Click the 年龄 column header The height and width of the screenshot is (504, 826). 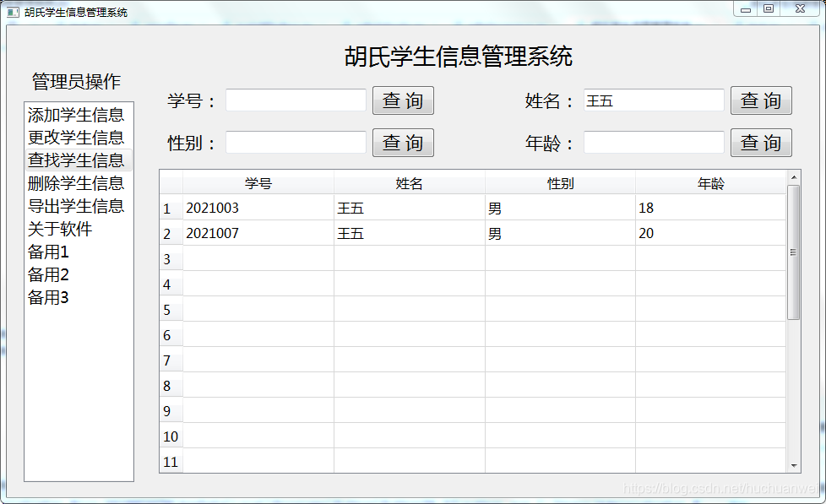click(710, 183)
